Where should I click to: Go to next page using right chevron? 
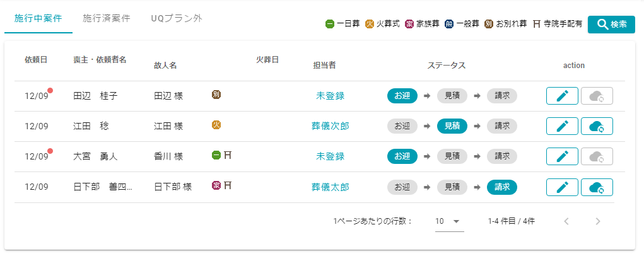coord(597,221)
